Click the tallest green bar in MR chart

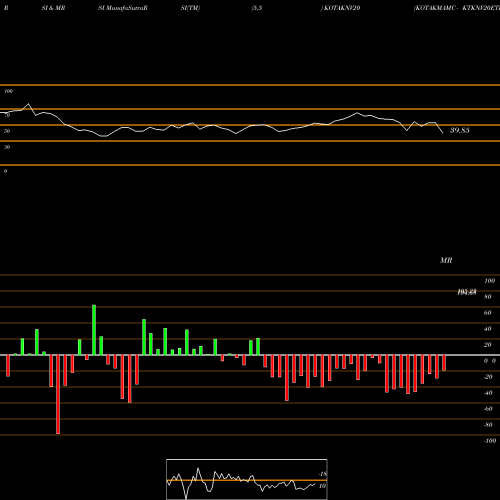tap(94, 330)
